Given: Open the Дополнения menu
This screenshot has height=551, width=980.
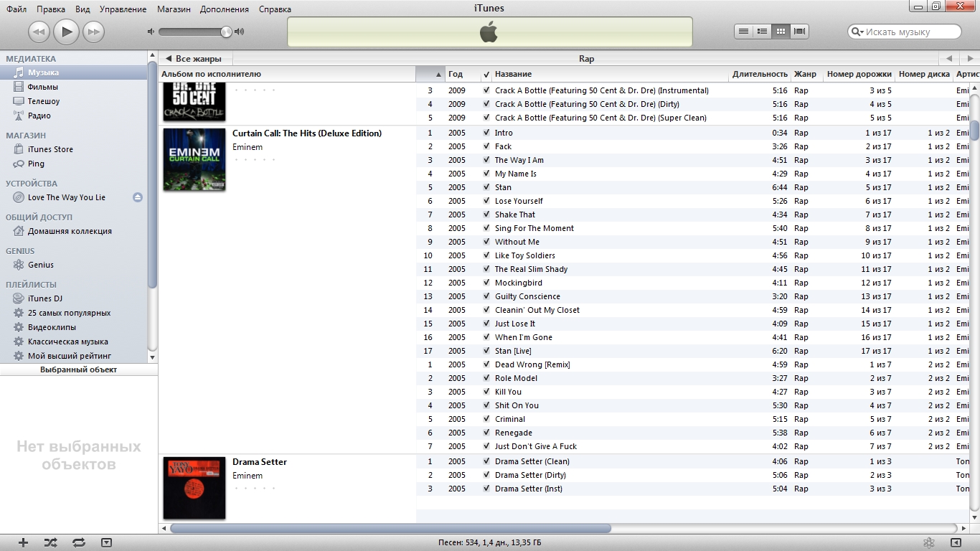Looking at the screenshot, I should (225, 9).
